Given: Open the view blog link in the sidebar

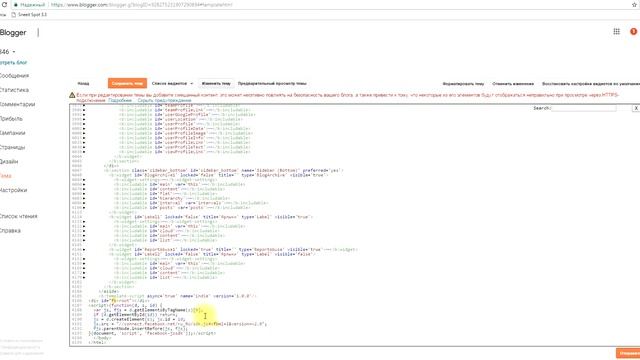Looking at the screenshot, I should tap(13, 62).
